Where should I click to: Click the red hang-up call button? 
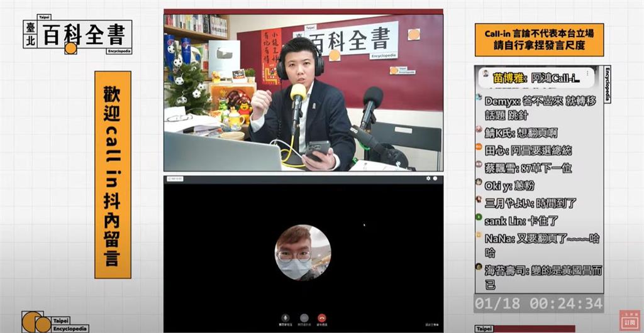[x=322, y=318]
